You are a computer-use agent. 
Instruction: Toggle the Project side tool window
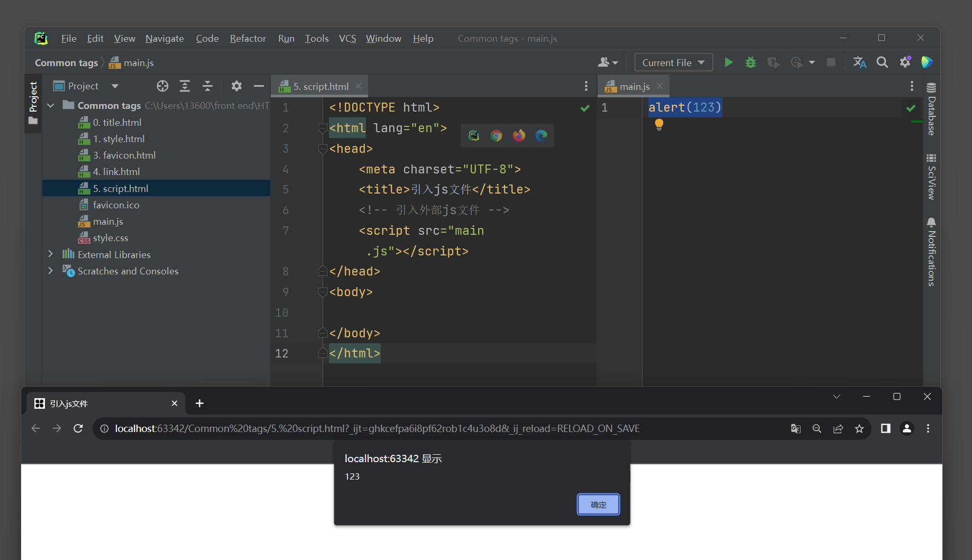coord(33,103)
